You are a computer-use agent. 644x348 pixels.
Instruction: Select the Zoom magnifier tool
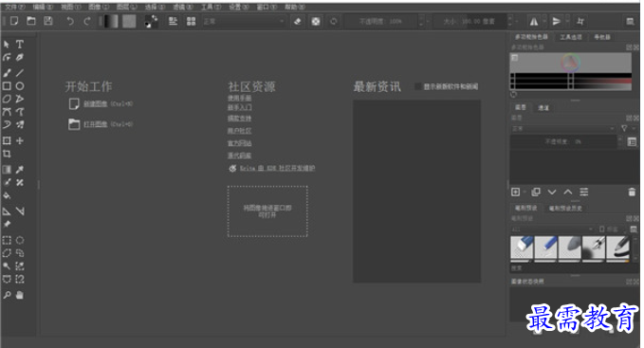7,295
